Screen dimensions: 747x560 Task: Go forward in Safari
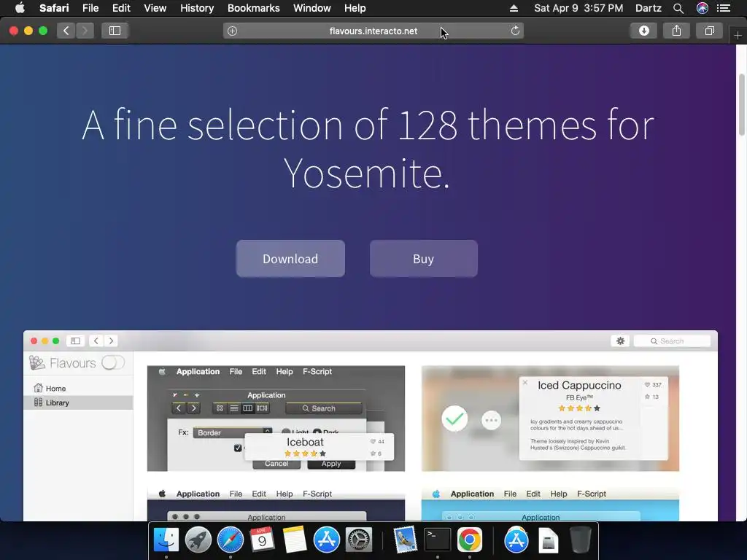[85, 31]
